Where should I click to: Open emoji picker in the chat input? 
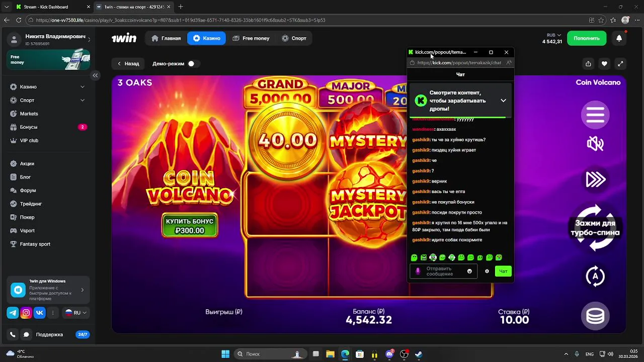click(469, 271)
